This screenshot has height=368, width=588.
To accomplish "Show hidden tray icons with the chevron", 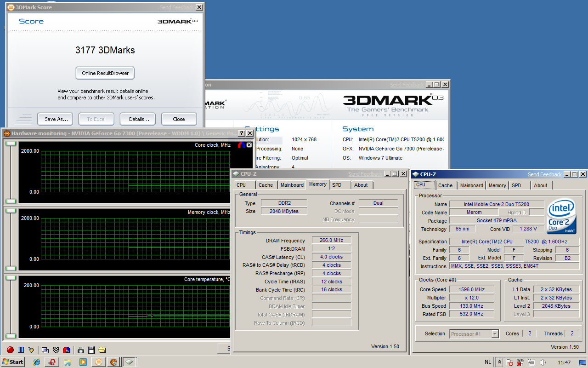I will (x=499, y=362).
